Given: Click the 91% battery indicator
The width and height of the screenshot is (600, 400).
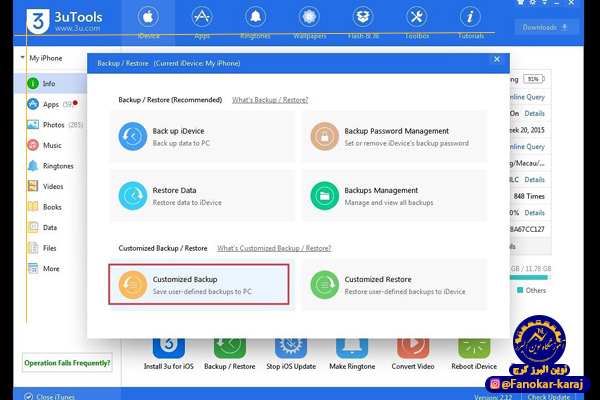Looking at the screenshot, I should (533, 79).
